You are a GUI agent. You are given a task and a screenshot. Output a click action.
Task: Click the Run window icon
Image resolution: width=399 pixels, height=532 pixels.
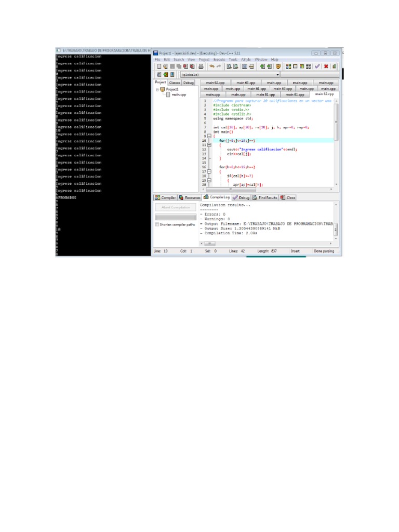point(295,66)
